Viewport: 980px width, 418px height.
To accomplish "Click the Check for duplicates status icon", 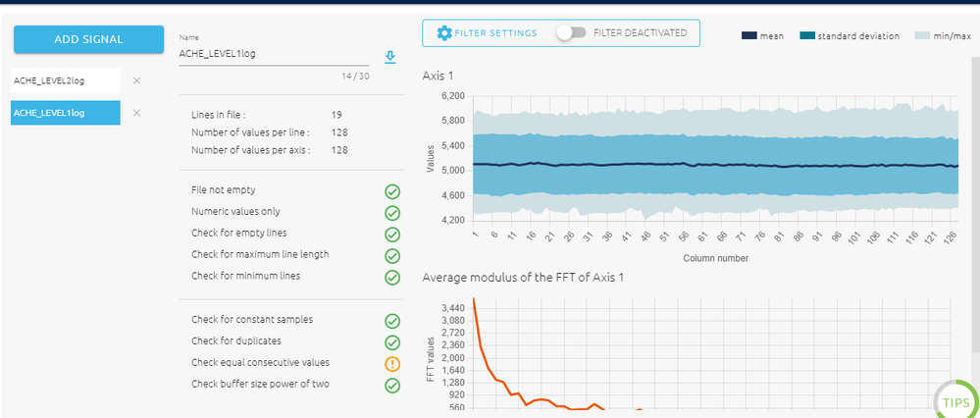I will pos(392,342).
